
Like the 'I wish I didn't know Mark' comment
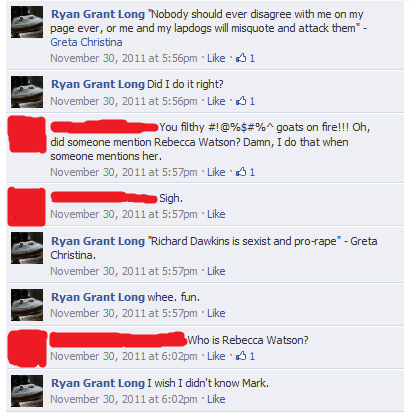click(x=216, y=399)
